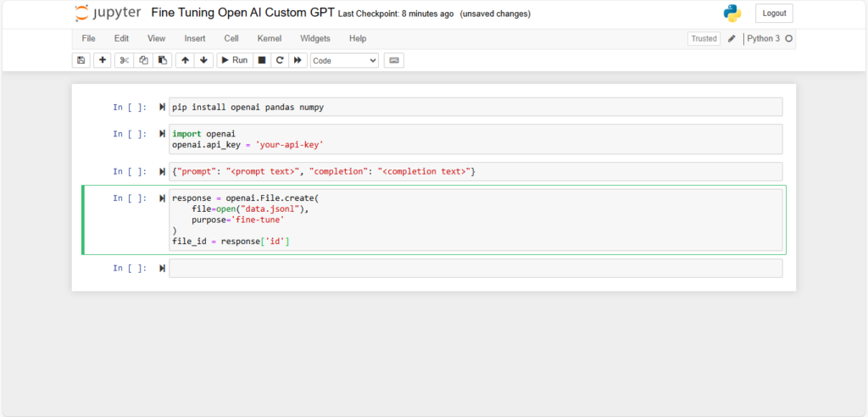The width and height of the screenshot is (868, 417).
Task: Click the Python 3 kernel name
Action: tap(764, 39)
